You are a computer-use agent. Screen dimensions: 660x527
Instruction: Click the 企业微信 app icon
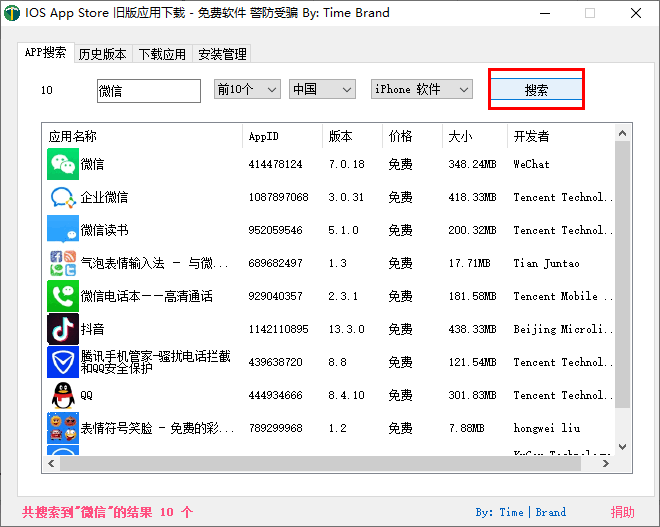click(63, 197)
